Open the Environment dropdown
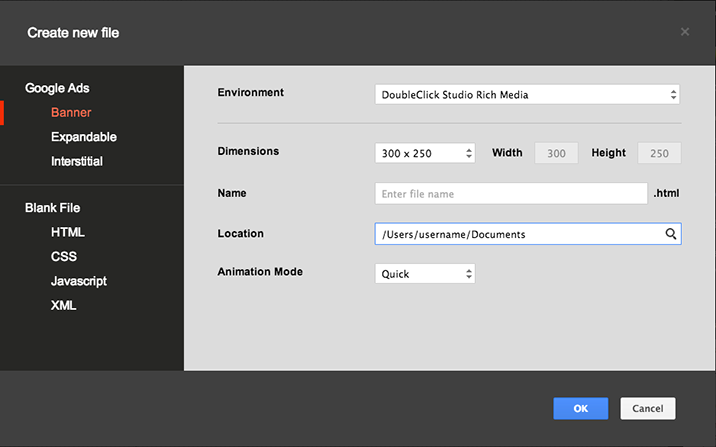Viewport: 716px width, 447px height. point(527,95)
